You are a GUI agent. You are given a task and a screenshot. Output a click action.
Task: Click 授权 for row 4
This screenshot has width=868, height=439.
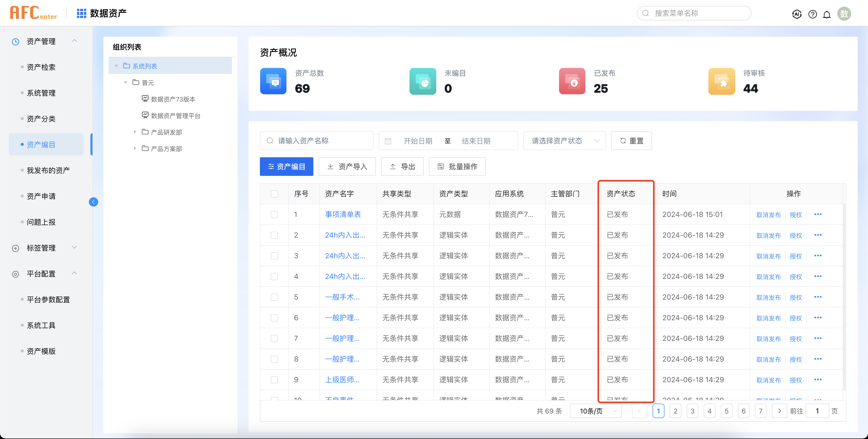click(796, 277)
